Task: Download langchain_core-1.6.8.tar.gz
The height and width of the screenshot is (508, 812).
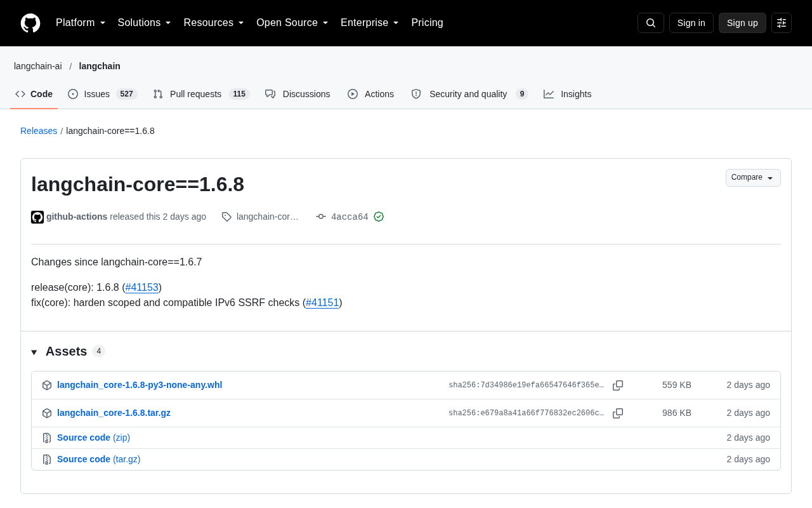Action: [114, 413]
